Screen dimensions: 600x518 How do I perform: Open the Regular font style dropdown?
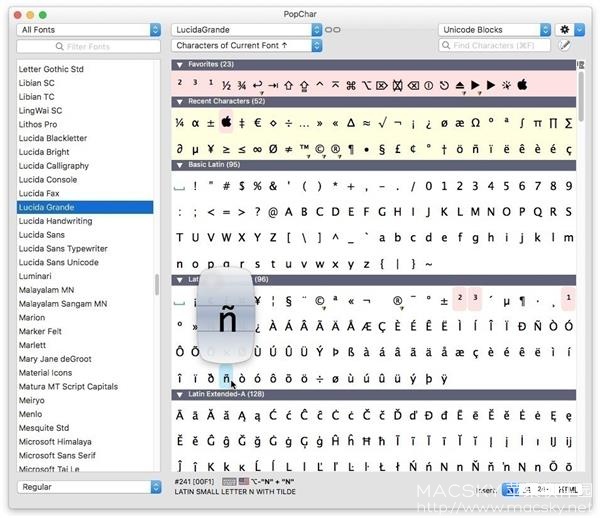tap(89, 487)
